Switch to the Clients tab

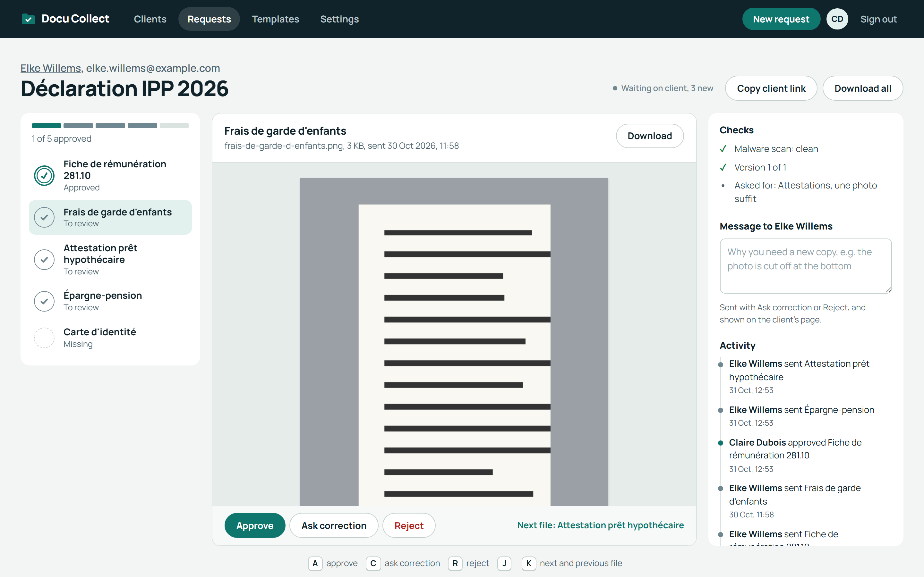(150, 19)
